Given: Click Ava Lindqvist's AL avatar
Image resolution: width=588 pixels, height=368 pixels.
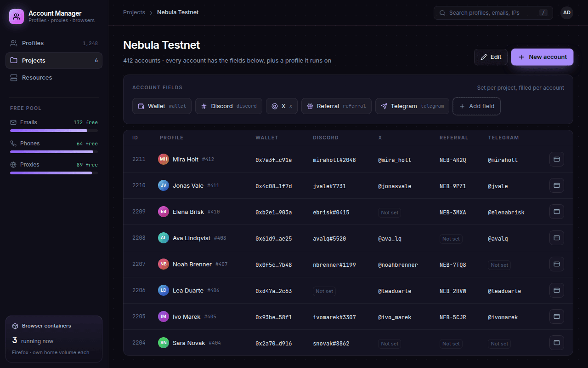Looking at the screenshot, I should click(x=164, y=238).
